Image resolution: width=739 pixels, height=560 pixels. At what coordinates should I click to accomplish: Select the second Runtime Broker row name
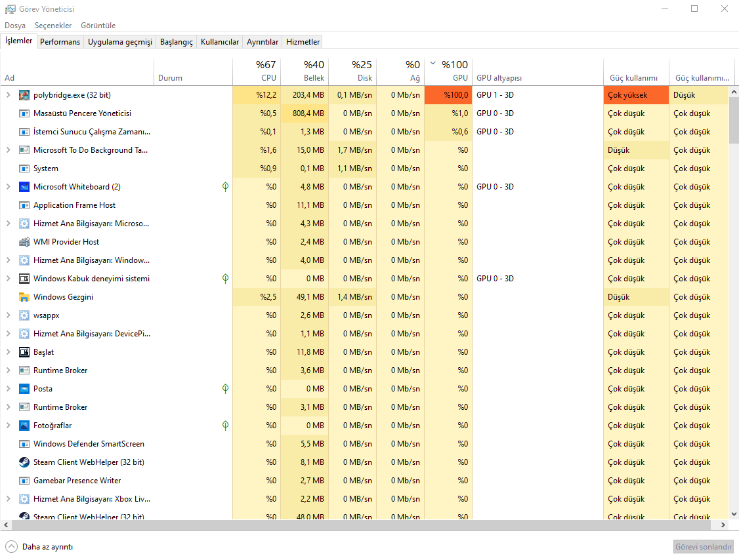coord(60,407)
